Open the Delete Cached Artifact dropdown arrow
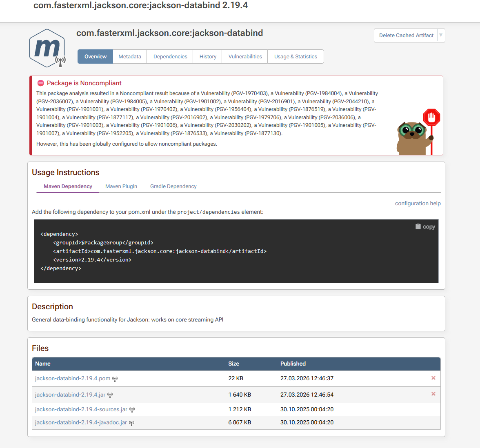 pyautogui.click(x=442, y=35)
